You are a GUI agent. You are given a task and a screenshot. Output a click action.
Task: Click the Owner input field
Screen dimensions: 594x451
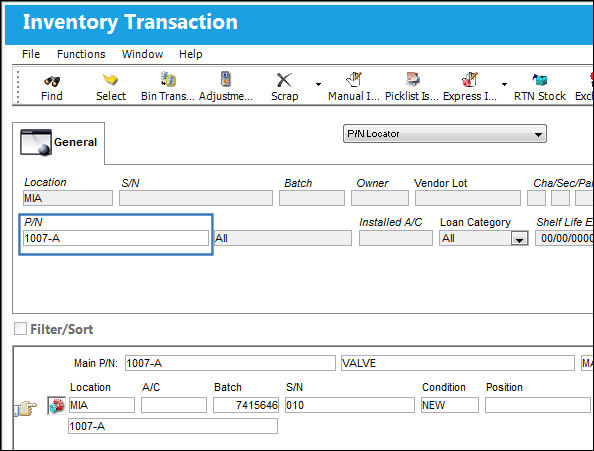pos(380,198)
